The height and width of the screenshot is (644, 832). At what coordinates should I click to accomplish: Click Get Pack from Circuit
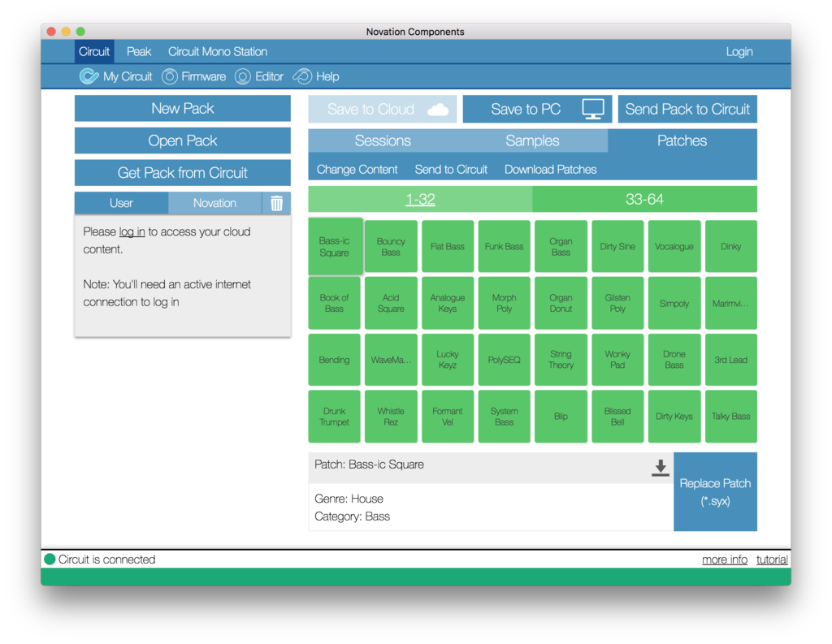point(183,173)
